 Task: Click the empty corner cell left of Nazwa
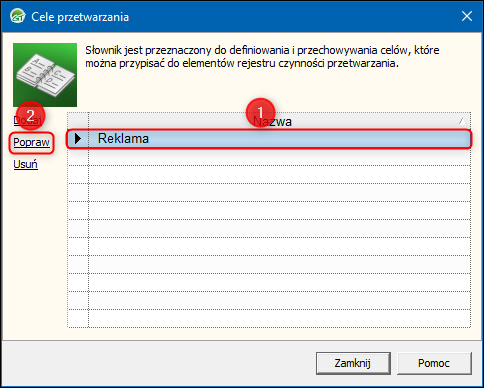[x=78, y=121]
